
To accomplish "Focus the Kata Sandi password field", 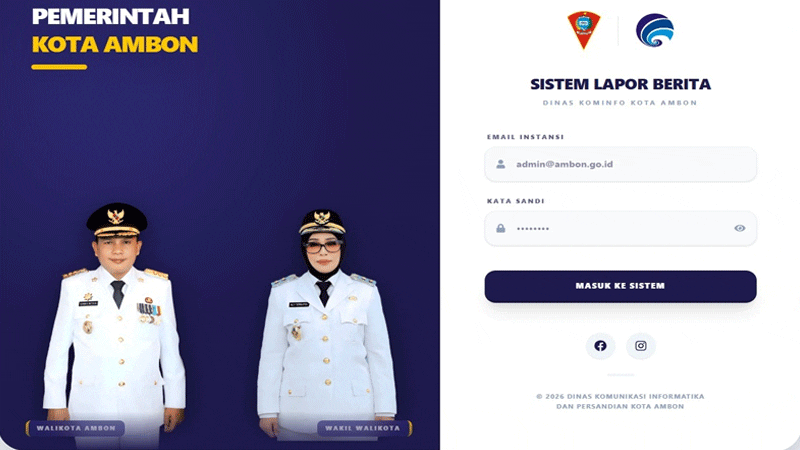I will coord(620,228).
